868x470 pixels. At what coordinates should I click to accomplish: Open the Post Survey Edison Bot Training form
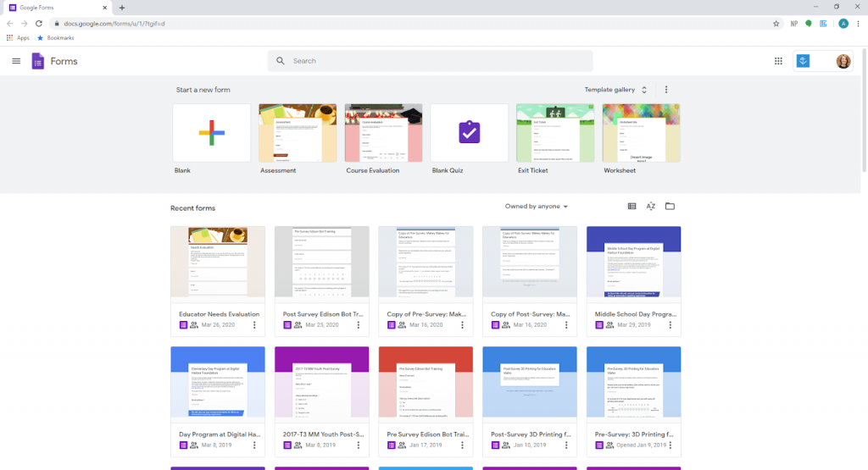coord(321,281)
